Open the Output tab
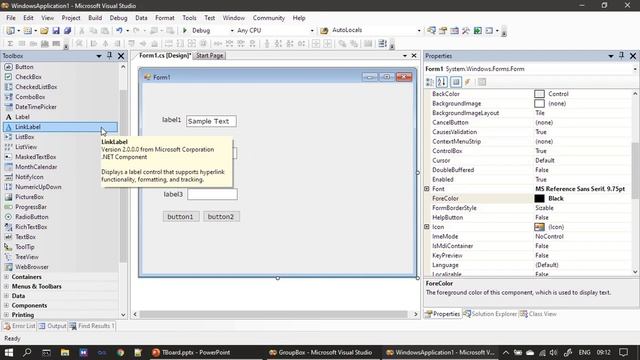The height and width of the screenshot is (360, 640). (53, 326)
